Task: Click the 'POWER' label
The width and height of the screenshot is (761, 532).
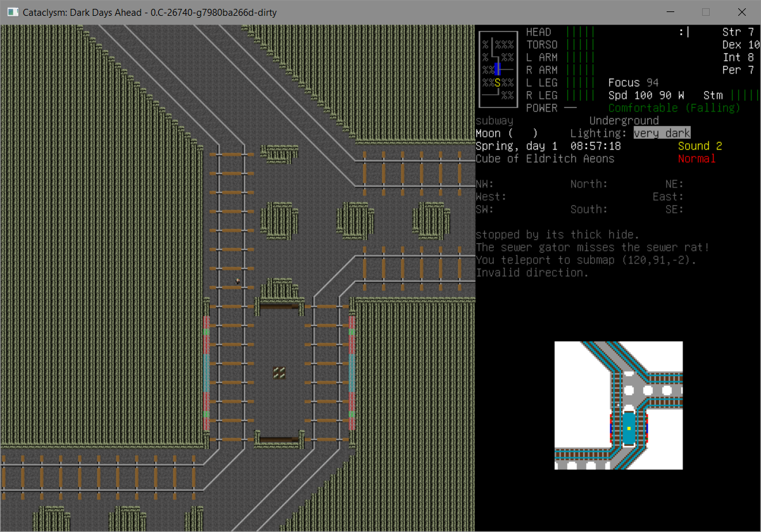Action: 542,108
